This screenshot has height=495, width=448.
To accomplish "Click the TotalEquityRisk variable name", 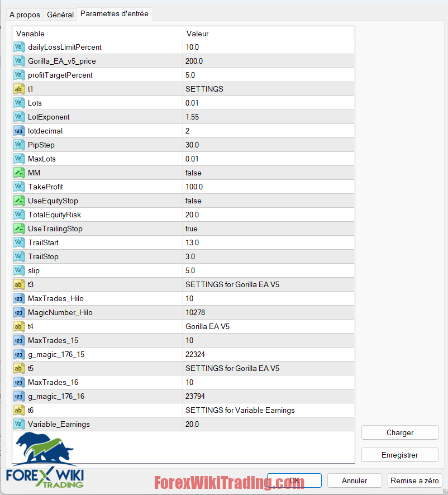I will [54, 215].
